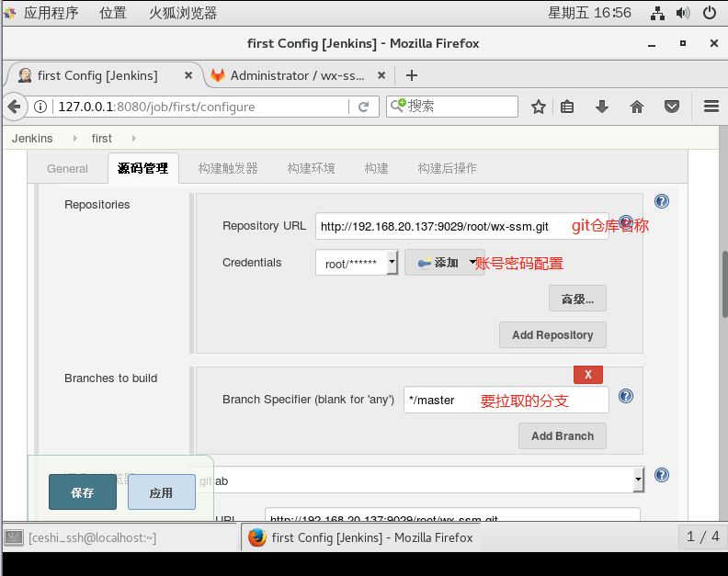Show bookmarks list icon in toolbar
The height and width of the screenshot is (576, 728).
click(567, 107)
